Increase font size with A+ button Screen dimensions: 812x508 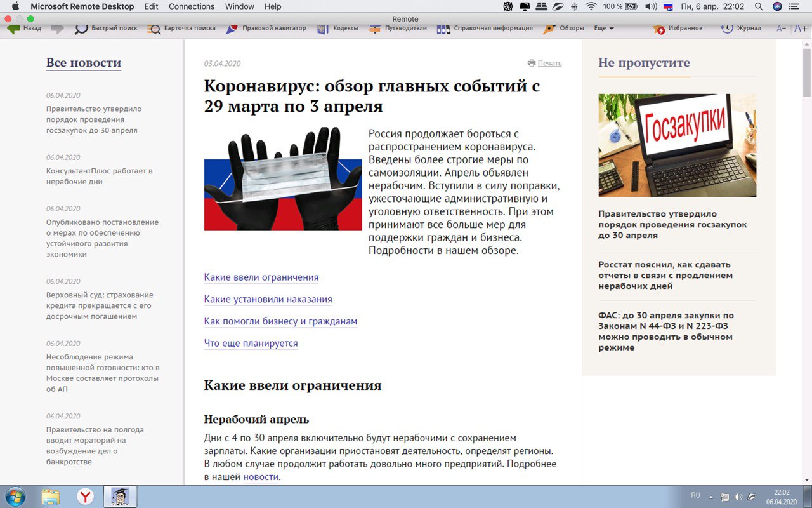801,29
